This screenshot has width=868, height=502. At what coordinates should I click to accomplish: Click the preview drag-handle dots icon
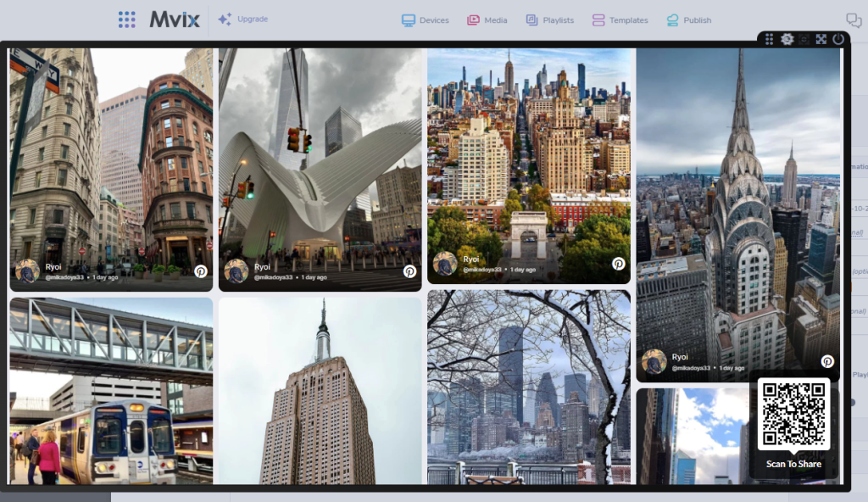click(x=769, y=39)
